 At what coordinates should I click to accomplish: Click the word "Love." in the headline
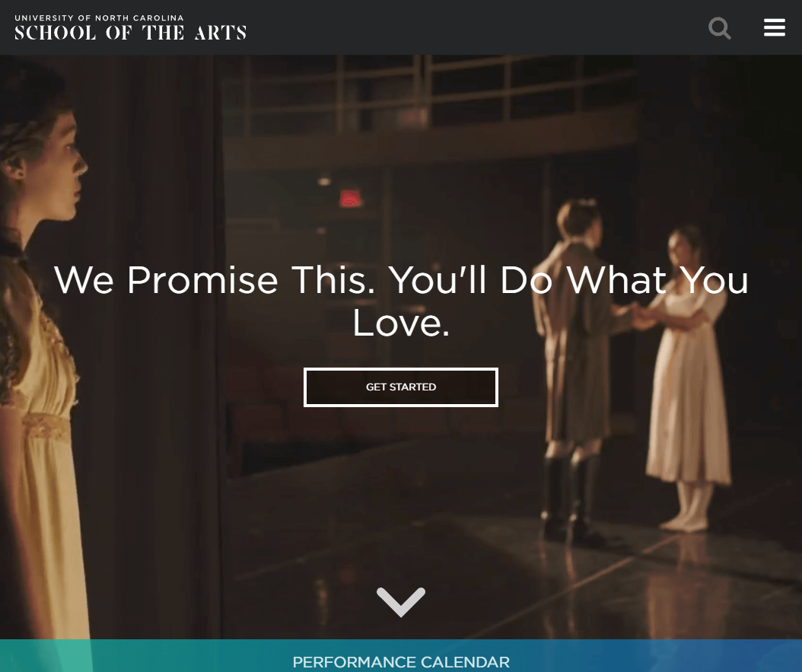tap(401, 323)
